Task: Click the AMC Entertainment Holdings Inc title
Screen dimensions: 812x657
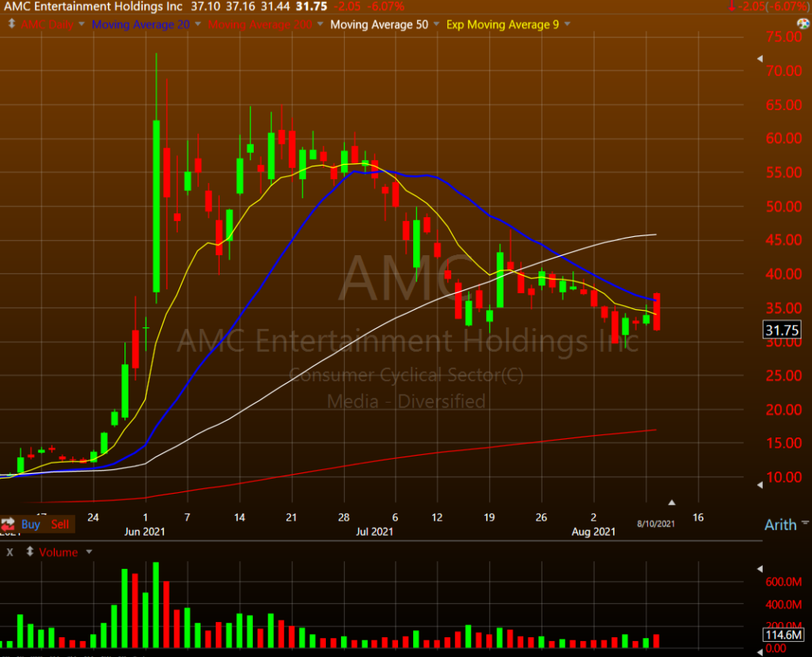Action: coord(94,6)
